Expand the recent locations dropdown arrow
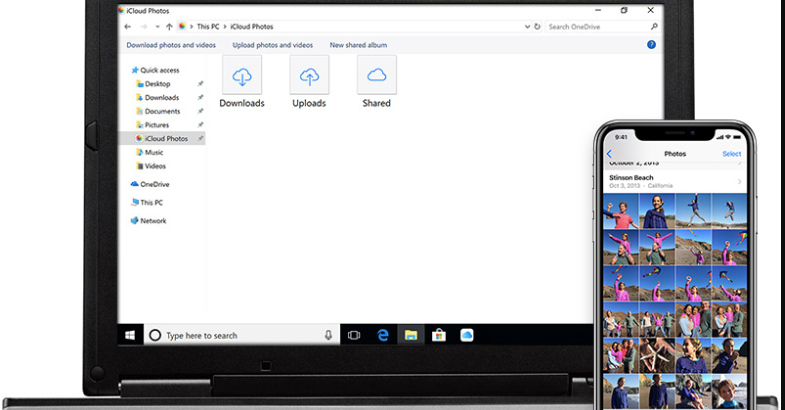 click(157, 27)
